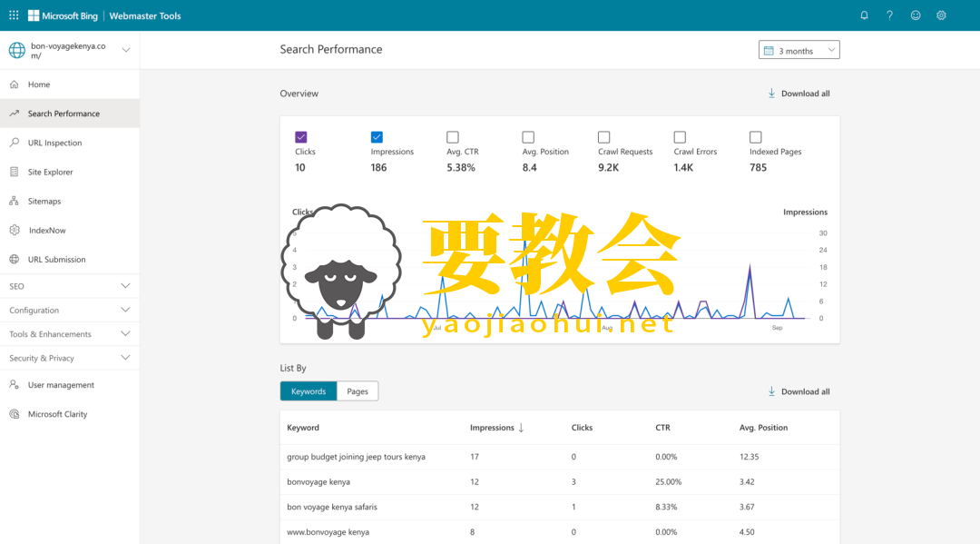Uncheck the Clicks checkbox
Image resolution: width=980 pixels, height=544 pixels.
tap(301, 137)
